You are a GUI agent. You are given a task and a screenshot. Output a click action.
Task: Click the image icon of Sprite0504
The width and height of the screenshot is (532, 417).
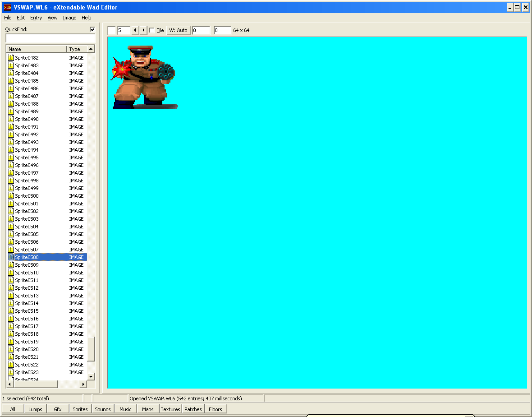pos(11,227)
